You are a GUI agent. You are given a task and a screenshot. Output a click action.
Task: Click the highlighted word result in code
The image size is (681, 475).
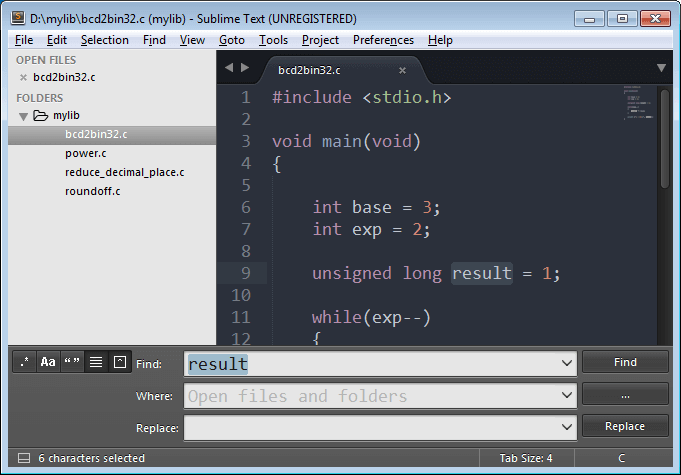click(x=482, y=274)
